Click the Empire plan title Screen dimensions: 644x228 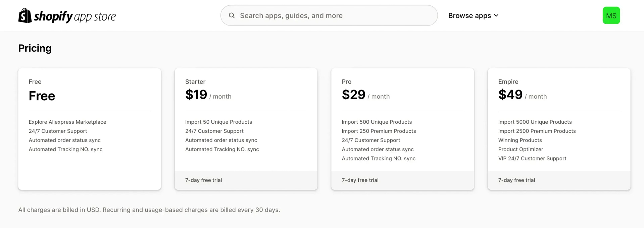[x=508, y=81]
